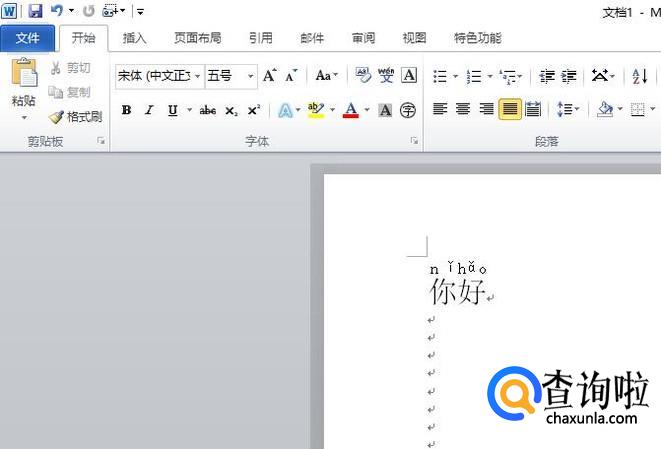Viewport: 661px width, 449px height.
Task: Toggle superscript formatting
Action: pos(254,110)
